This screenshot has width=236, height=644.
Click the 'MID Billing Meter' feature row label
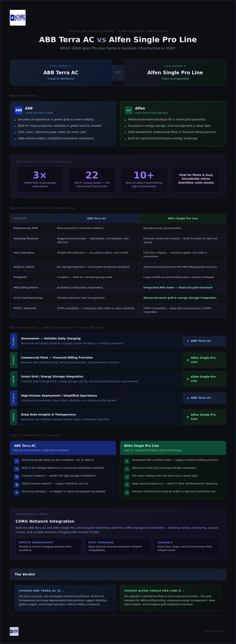pyautogui.click(x=26, y=288)
